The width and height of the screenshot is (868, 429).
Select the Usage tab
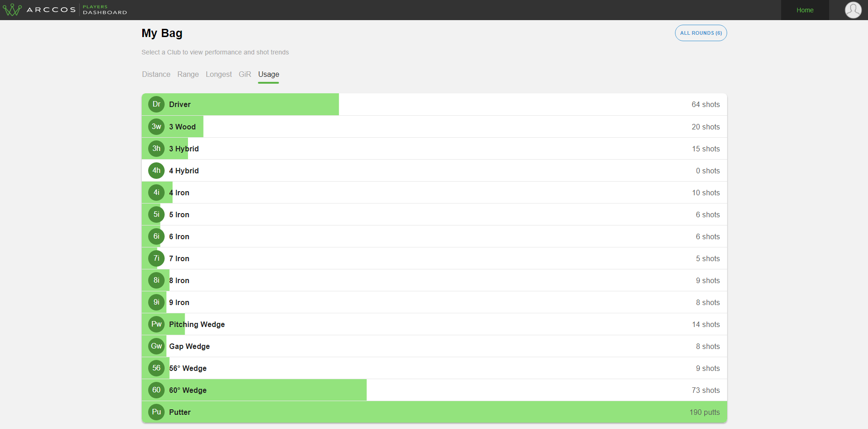pyautogui.click(x=268, y=74)
